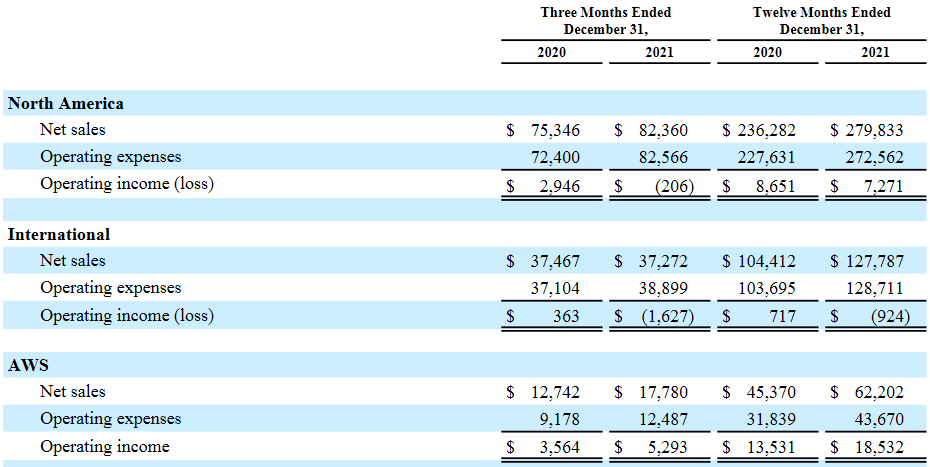
Task: Select International Operating income (loss) label
Action: 127,315
